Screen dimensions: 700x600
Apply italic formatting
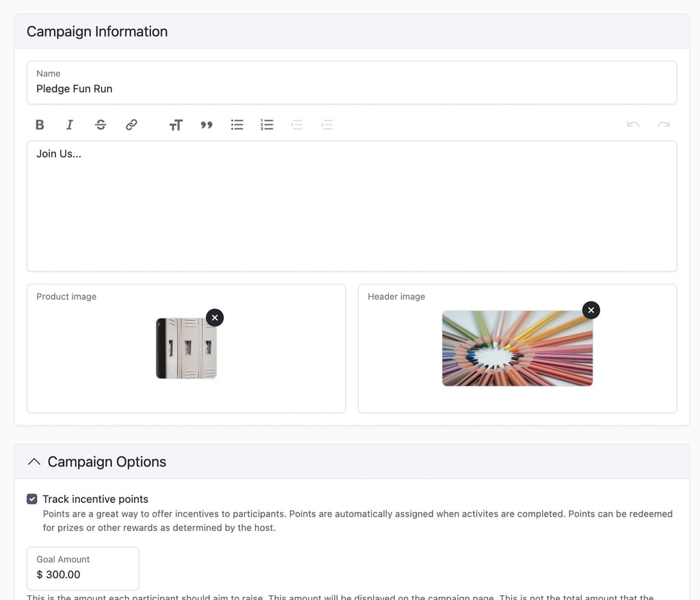point(70,124)
